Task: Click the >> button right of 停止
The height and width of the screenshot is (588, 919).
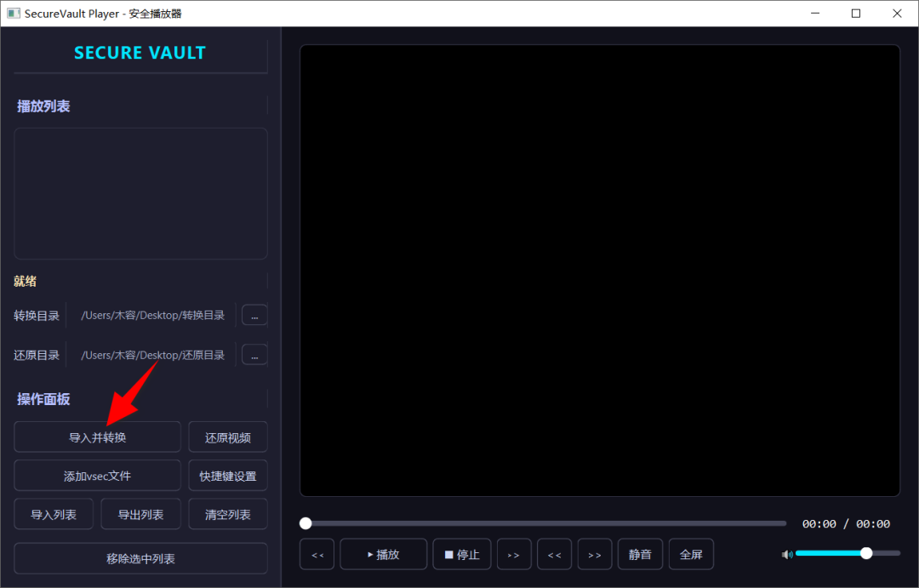Action: [514, 554]
